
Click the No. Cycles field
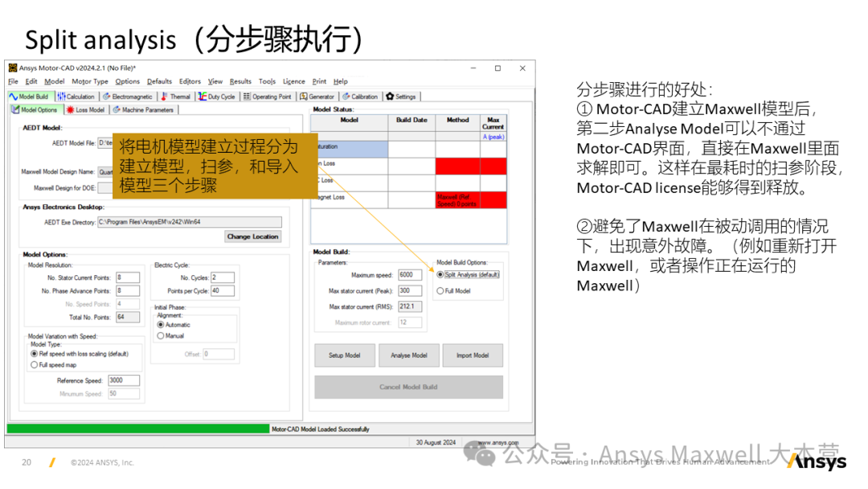click(222, 277)
